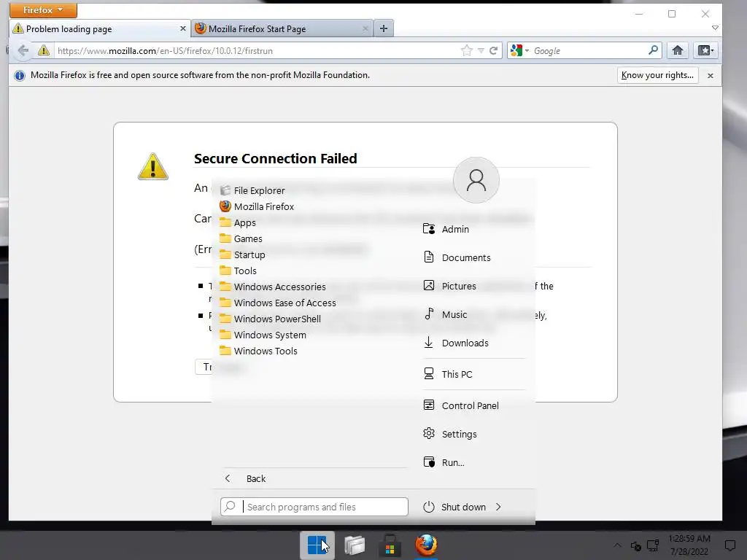Expand the Games folder

click(241, 238)
